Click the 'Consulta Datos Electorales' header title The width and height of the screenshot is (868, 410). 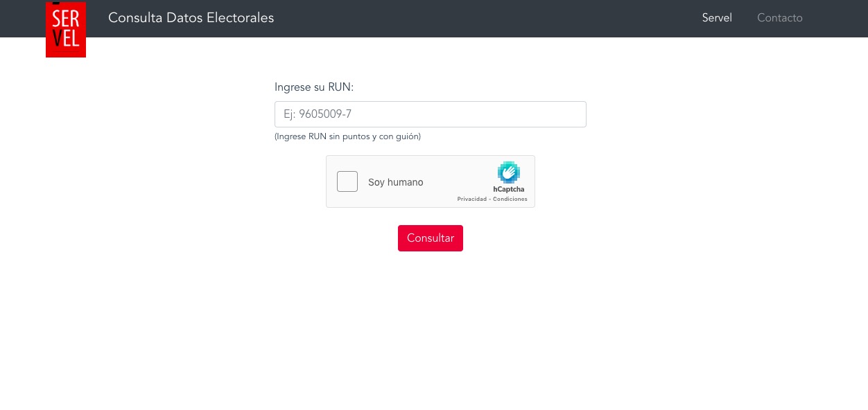coord(191,18)
